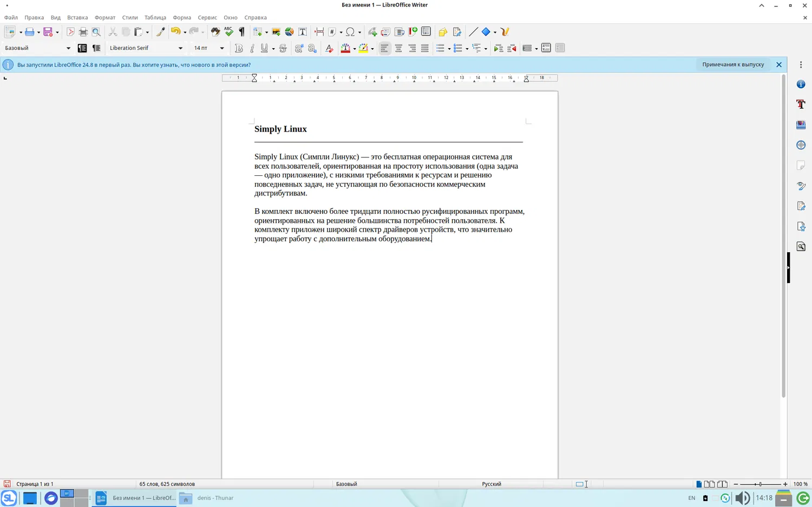812x507 pixels.
Task: Insert the blue diamond basic shape
Action: click(x=486, y=32)
